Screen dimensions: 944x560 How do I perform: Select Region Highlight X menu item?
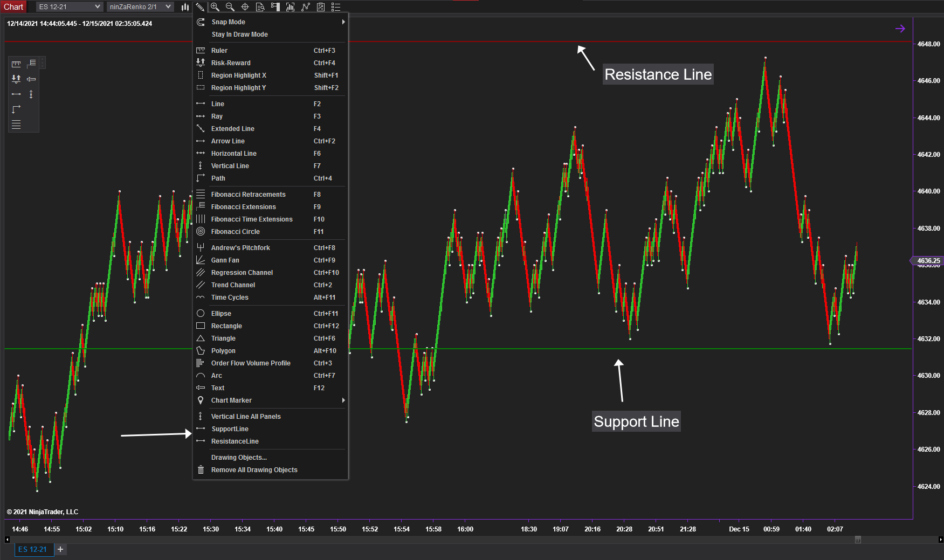[271, 75]
